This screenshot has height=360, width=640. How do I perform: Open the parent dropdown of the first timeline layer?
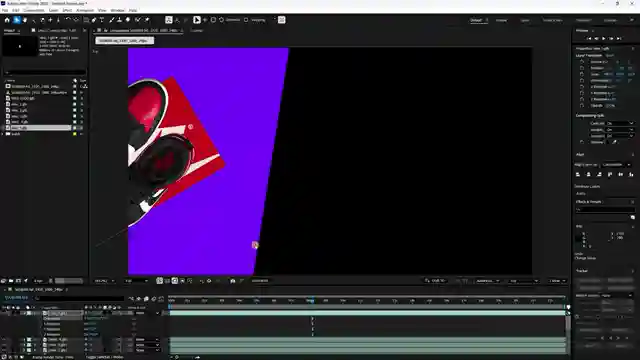point(147,313)
